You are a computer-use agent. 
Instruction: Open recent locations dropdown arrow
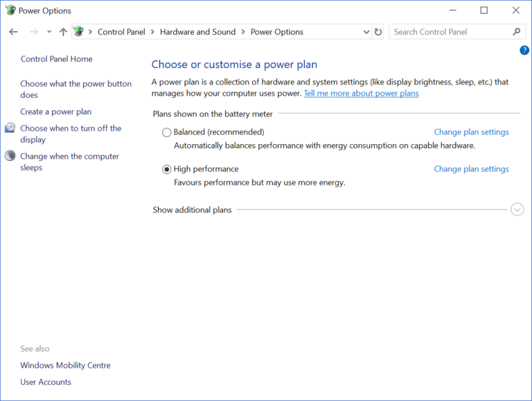(x=49, y=32)
